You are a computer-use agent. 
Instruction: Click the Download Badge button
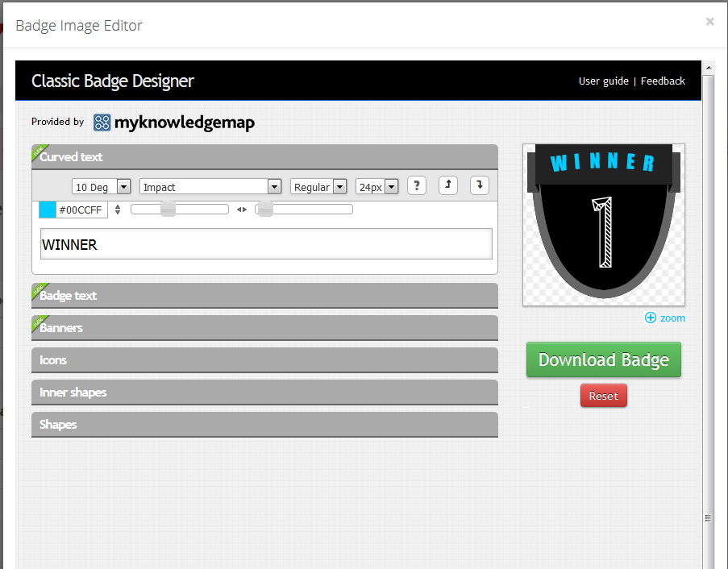603,359
